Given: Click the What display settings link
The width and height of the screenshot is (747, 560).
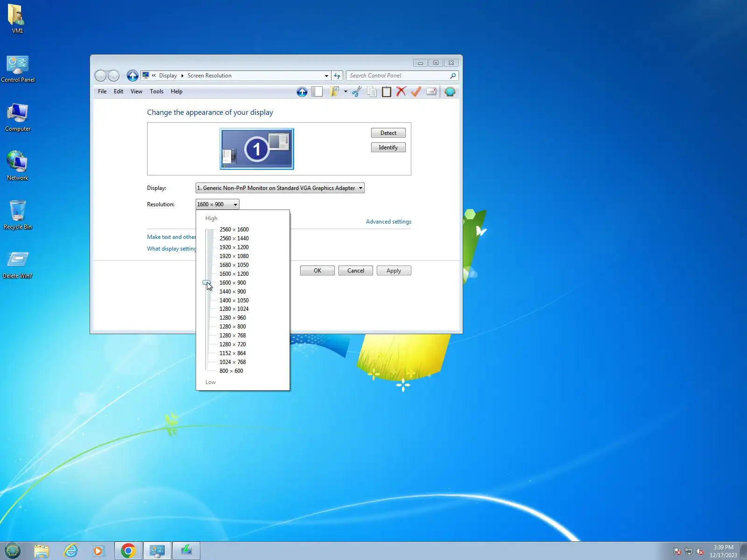Looking at the screenshot, I should 171,249.
